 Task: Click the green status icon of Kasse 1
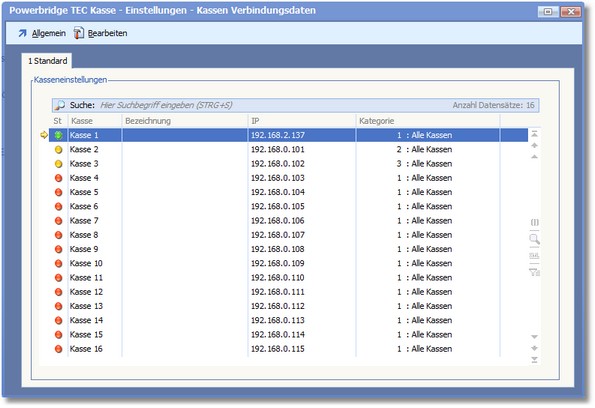pyautogui.click(x=58, y=135)
